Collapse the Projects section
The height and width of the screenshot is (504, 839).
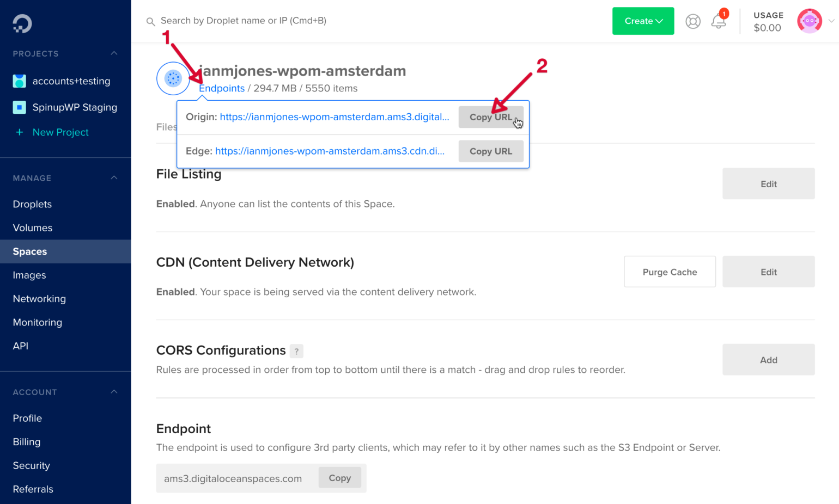[x=114, y=53]
